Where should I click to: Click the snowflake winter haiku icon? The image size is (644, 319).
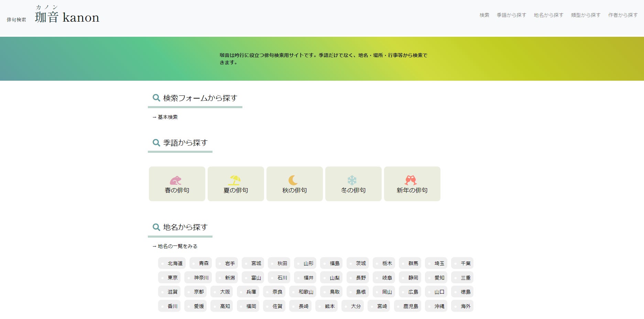click(352, 180)
